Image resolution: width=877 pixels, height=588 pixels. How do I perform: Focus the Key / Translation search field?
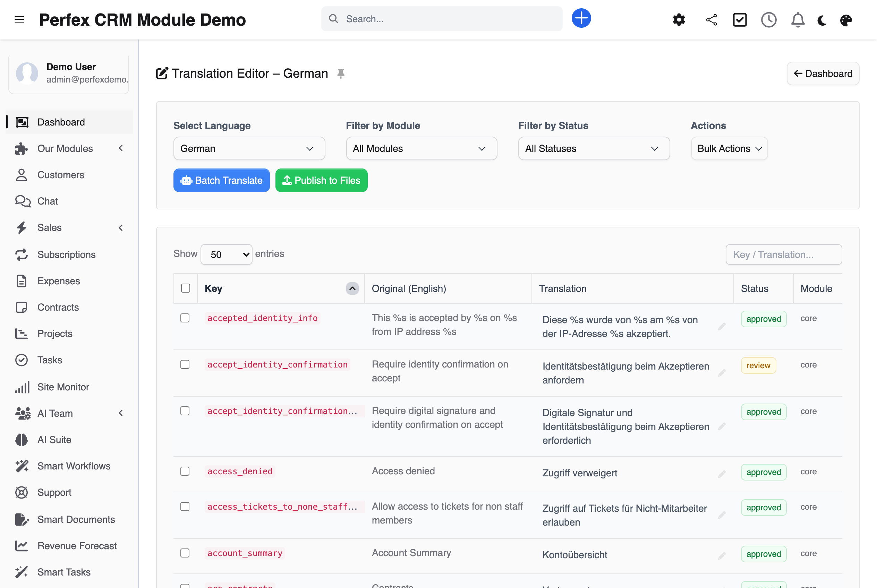(x=784, y=254)
